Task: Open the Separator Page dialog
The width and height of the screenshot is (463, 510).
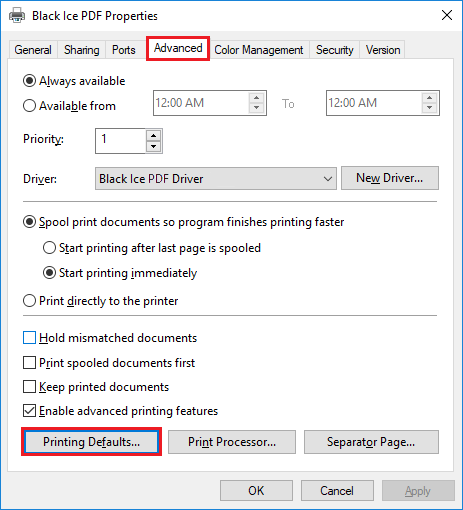Action: tap(371, 442)
